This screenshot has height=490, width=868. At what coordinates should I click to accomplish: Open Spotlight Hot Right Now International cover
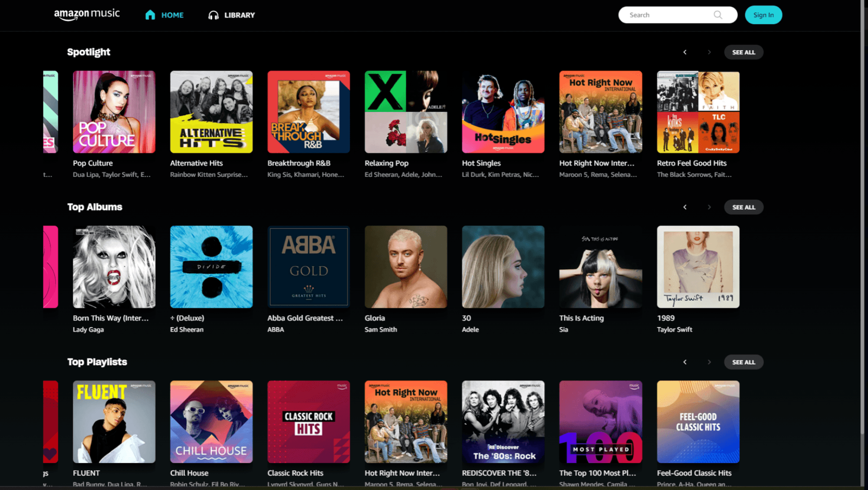point(601,112)
